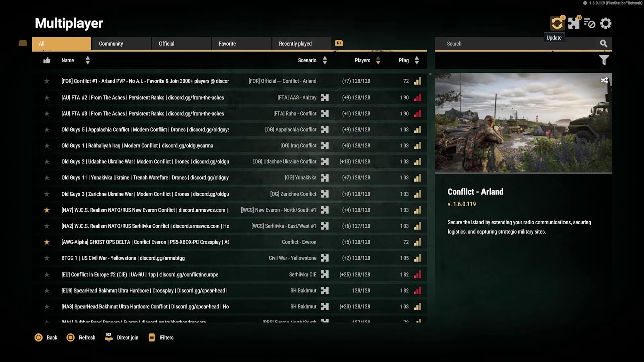Viewport: 644px width, 362px height.
Task: Sort by Name column arrows
Action: pyautogui.click(x=88, y=60)
